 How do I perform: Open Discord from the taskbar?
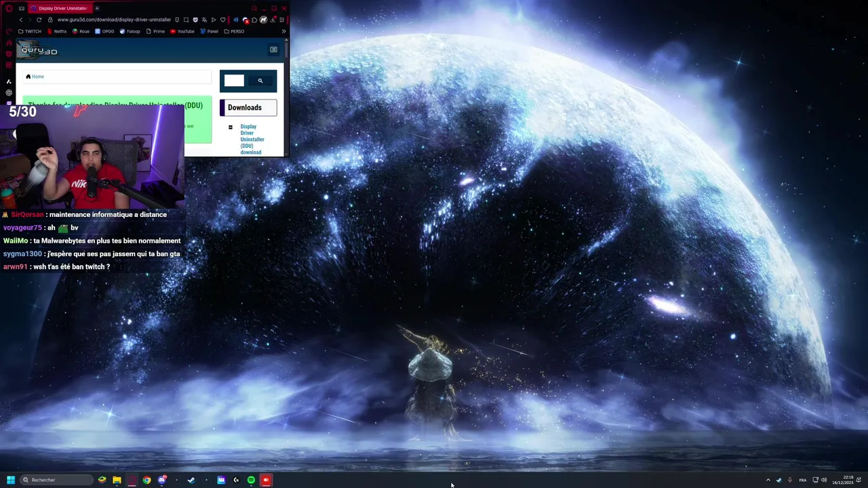point(162,480)
